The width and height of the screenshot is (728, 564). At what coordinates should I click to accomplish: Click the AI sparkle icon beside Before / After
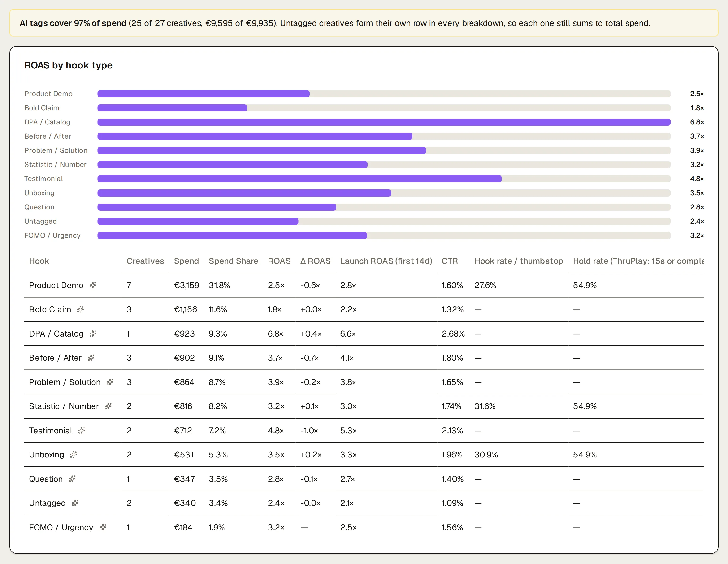click(91, 358)
